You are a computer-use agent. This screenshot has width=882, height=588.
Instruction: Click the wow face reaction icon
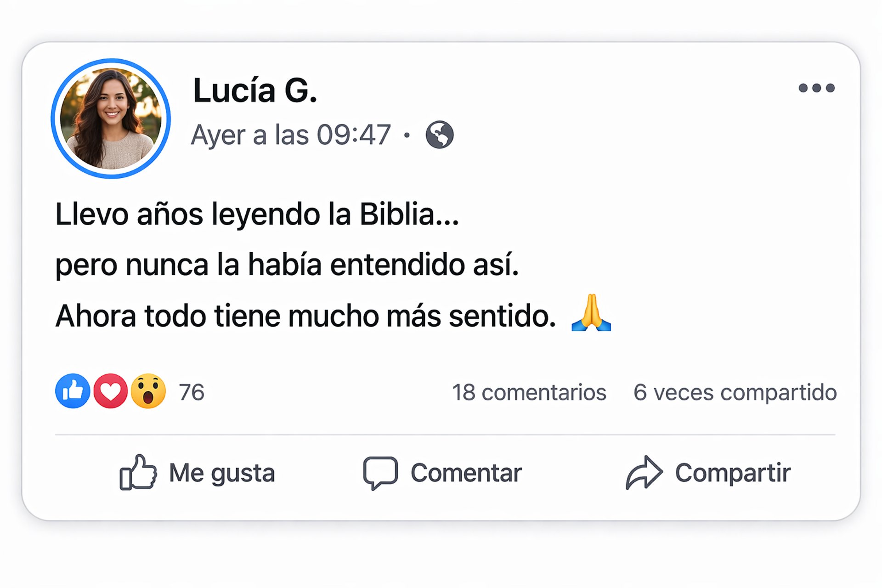point(148,391)
